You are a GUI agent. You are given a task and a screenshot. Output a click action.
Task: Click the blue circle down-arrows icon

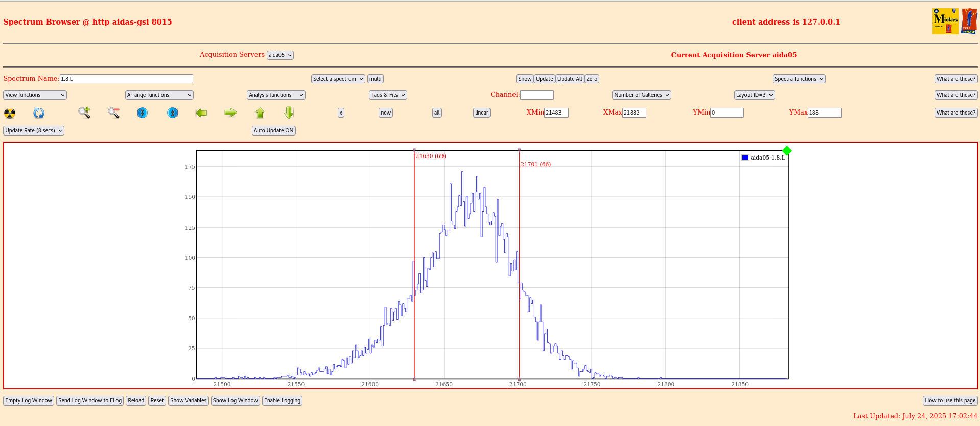click(143, 113)
